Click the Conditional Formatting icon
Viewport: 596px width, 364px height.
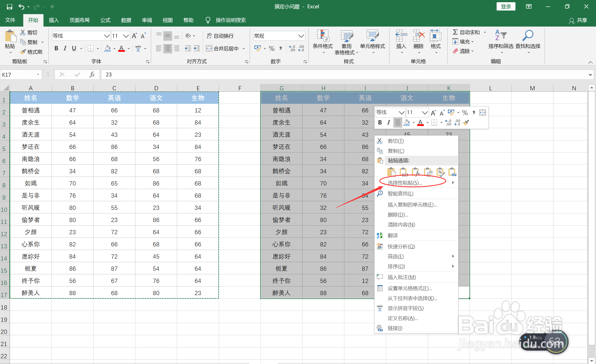(x=323, y=36)
